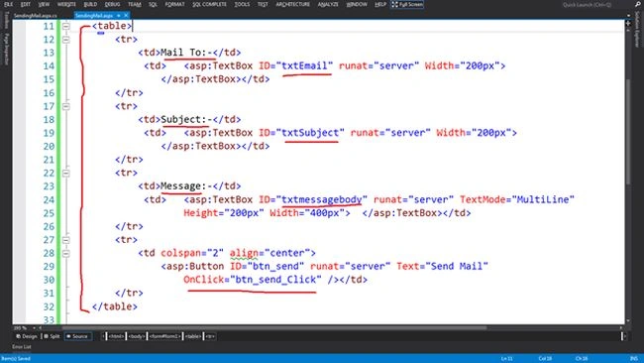Screen dimensions: 644x363
Task: Switch to Design view
Action: click(x=27, y=336)
